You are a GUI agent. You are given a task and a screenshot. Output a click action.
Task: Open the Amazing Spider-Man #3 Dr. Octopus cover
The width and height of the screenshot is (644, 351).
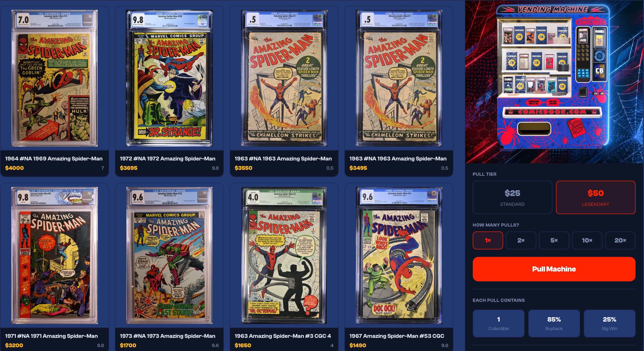[284, 255]
